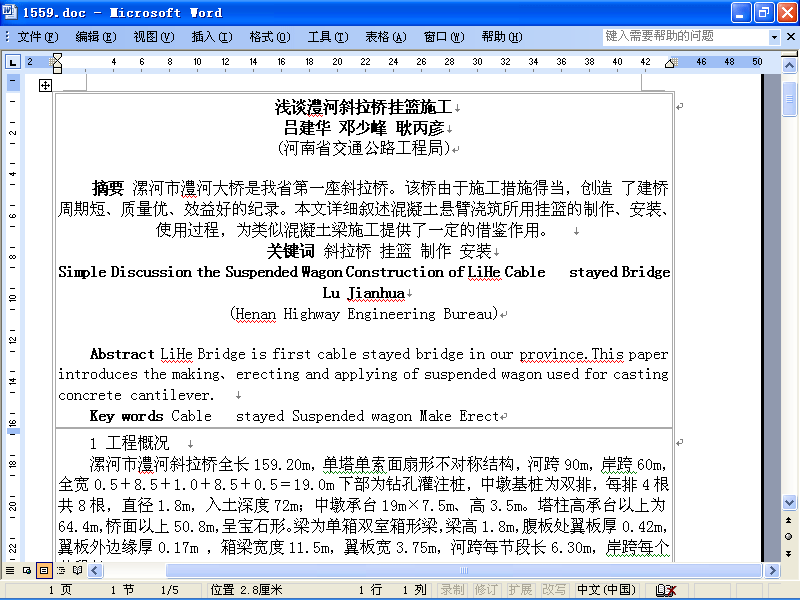This screenshot has width=800, height=600.
Task: Switch to Web layout view
Action: coord(27,570)
